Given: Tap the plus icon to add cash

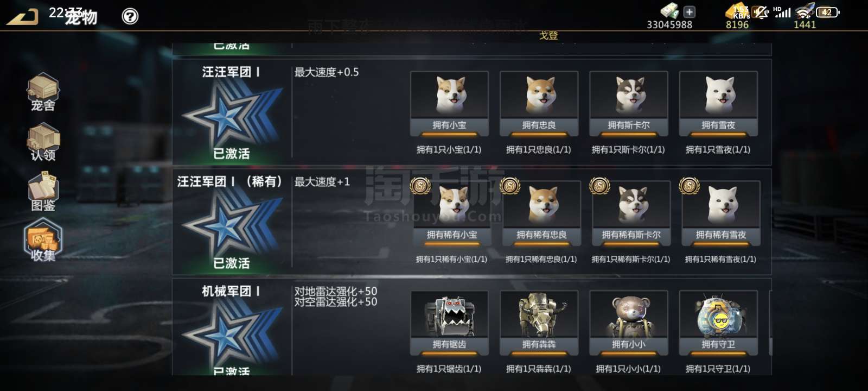Looking at the screenshot, I should (x=689, y=11).
